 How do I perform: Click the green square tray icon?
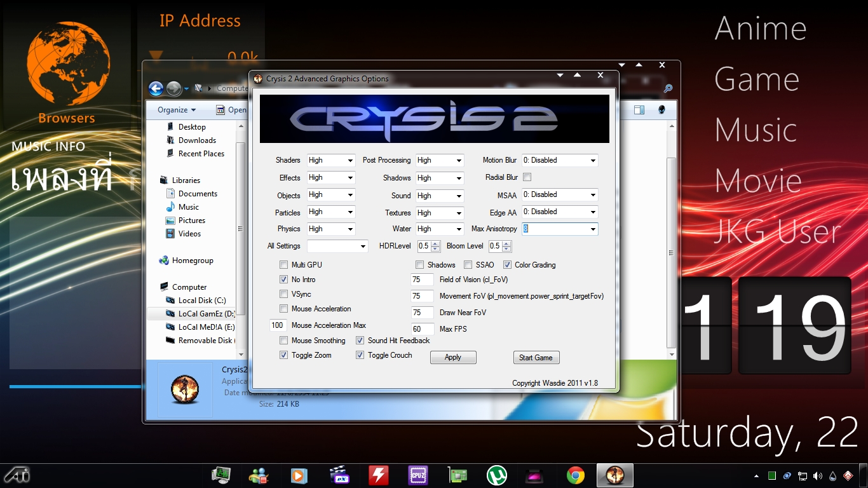click(772, 476)
